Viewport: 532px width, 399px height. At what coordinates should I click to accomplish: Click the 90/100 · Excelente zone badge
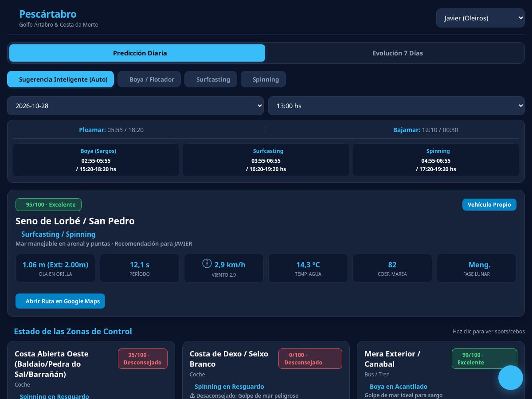[x=485, y=359]
